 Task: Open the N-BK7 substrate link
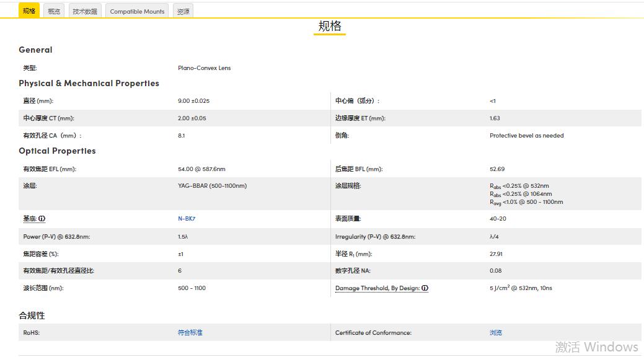[x=187, y=218]
